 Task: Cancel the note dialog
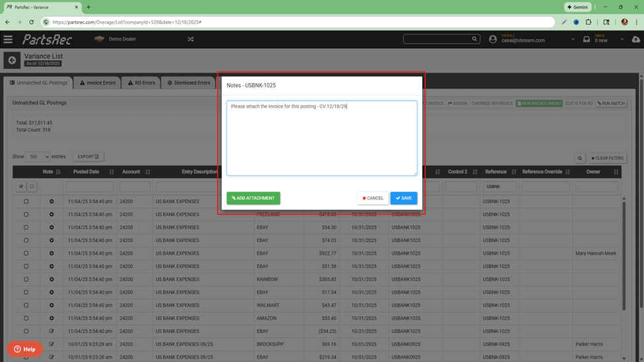click(x=373, y=198)
